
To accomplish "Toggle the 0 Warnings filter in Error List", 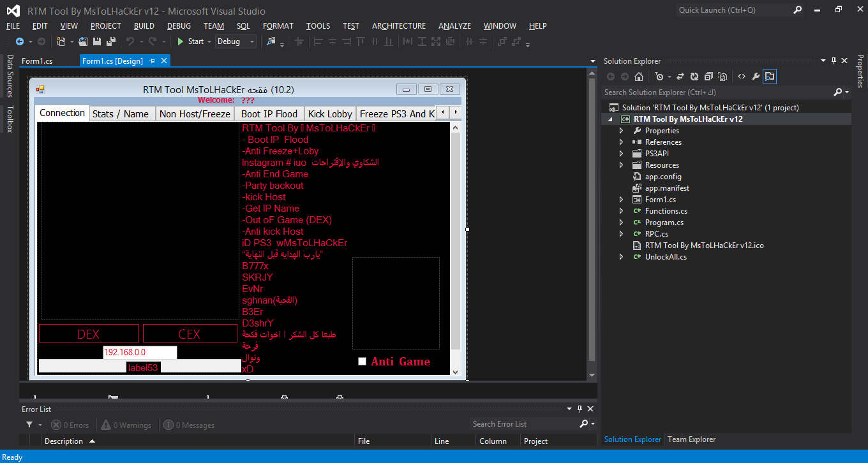I will [x=125, y=425].
